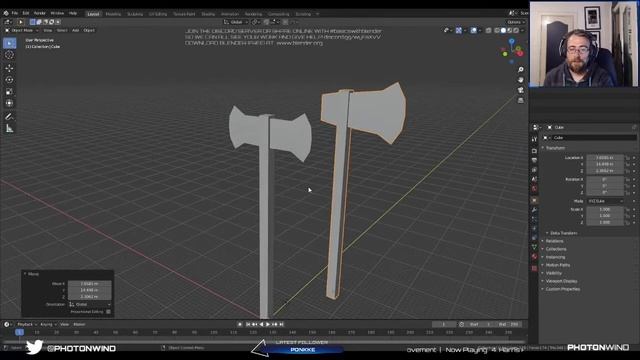Open the timeline Marker menu
Image resolution: width=640 pixels, height=360 pixels.
79,324
